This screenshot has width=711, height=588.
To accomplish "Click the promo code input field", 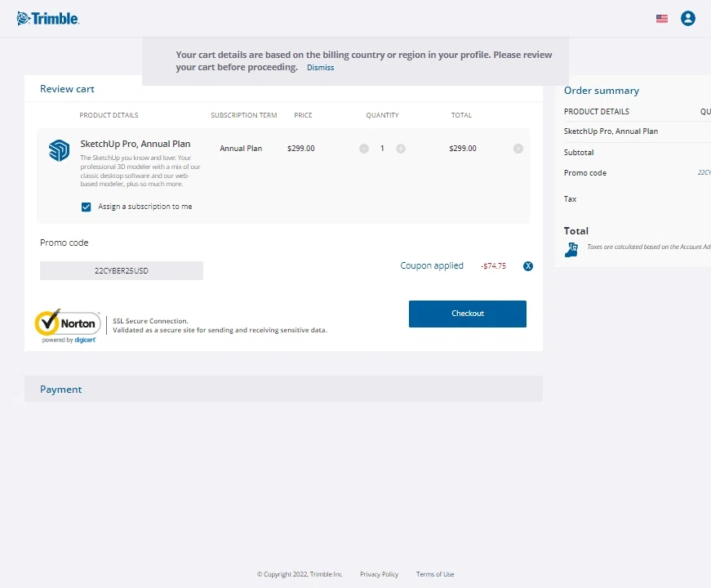I will (122, 270).
